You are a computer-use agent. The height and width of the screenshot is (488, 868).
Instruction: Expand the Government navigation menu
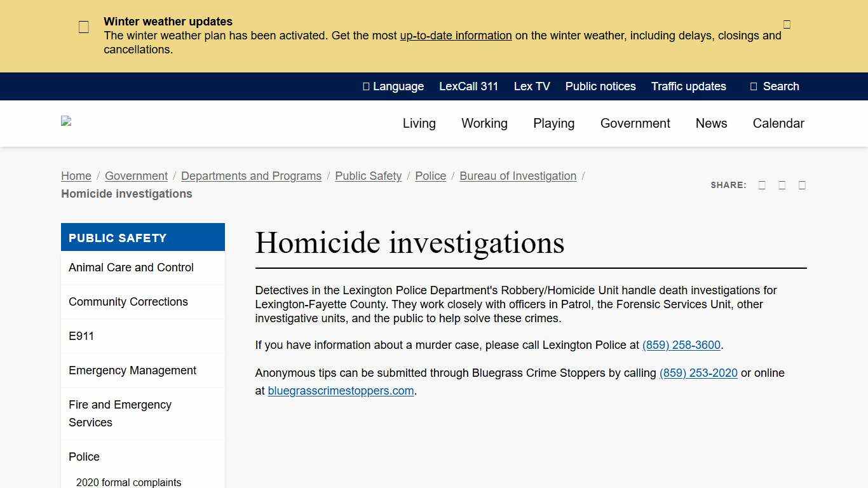(x=635, y=123)
